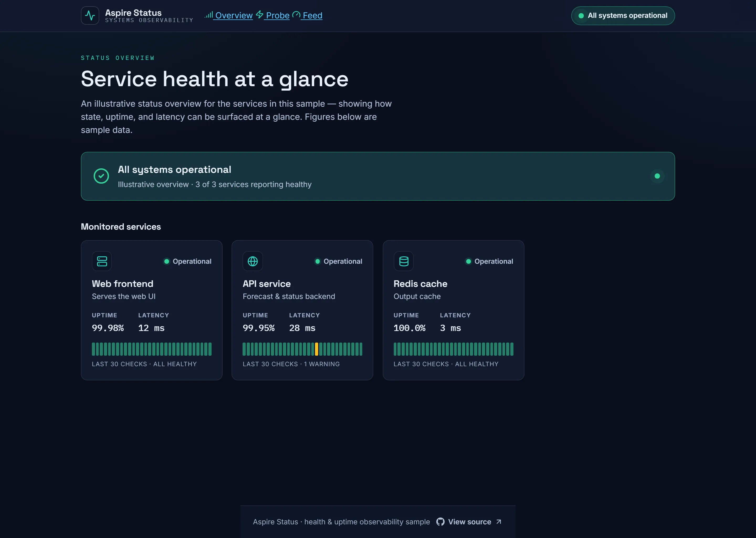The width and height of the screenshot is (756, 538).
Task: Click green status dot on API service card
Action: 318,261
